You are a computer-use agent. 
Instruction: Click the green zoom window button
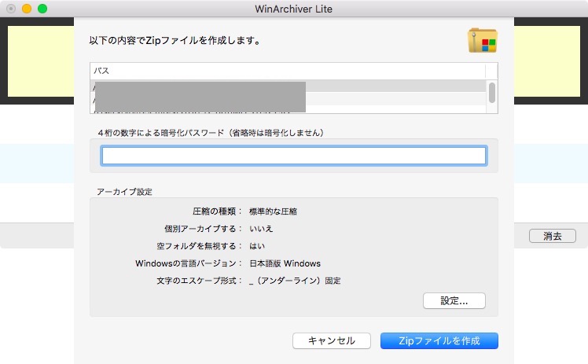(42, 9)
